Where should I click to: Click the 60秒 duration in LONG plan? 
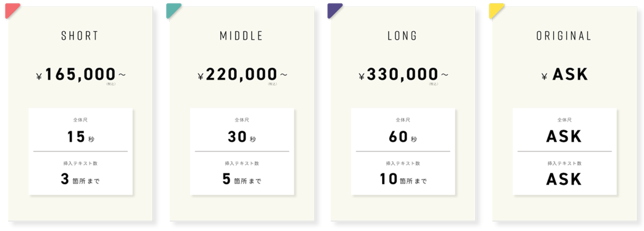pos(403,137)
